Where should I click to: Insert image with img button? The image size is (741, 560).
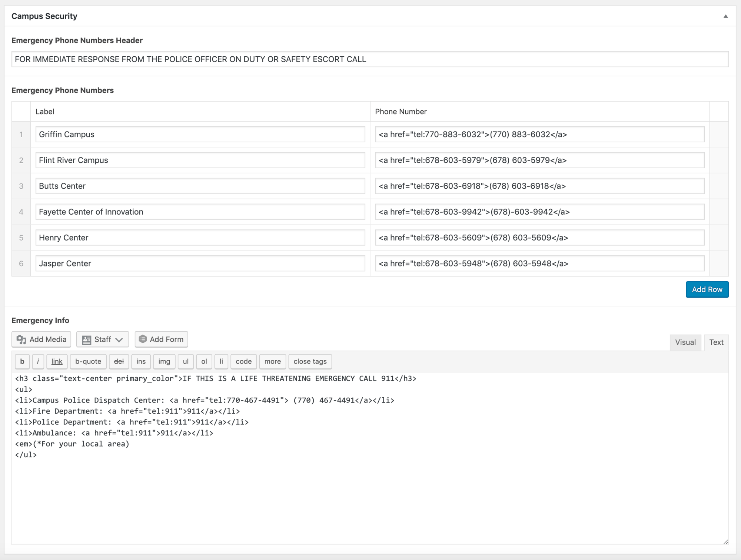point(164,361)
